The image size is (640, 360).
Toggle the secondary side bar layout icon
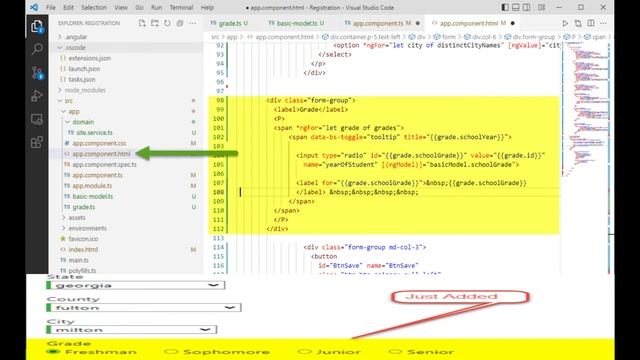tap(527, 7)
